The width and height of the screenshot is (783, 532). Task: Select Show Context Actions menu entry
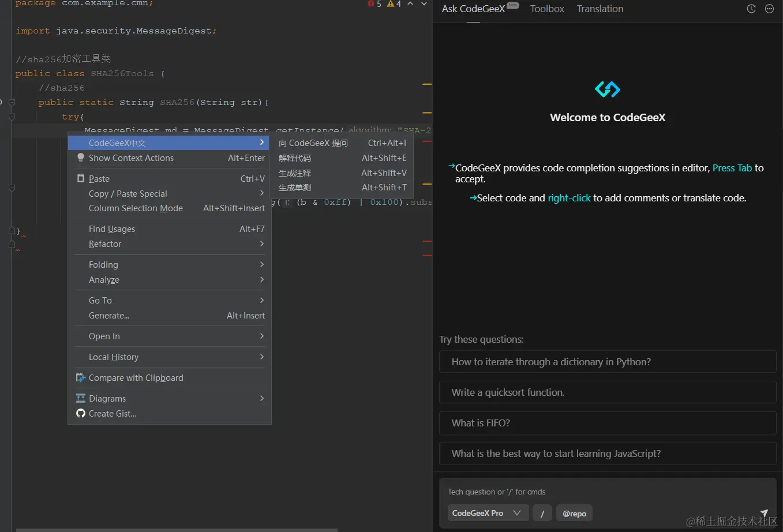click(170, 158)
